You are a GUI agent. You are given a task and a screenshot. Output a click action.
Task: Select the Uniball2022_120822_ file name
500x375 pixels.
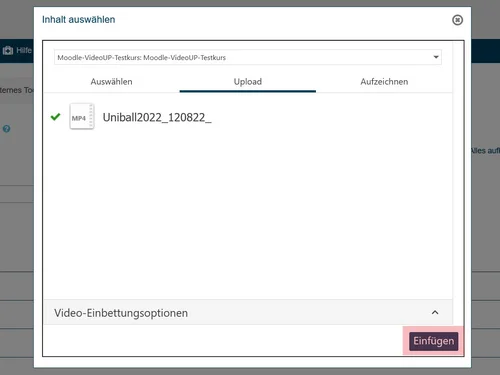[x=157, y=118]
